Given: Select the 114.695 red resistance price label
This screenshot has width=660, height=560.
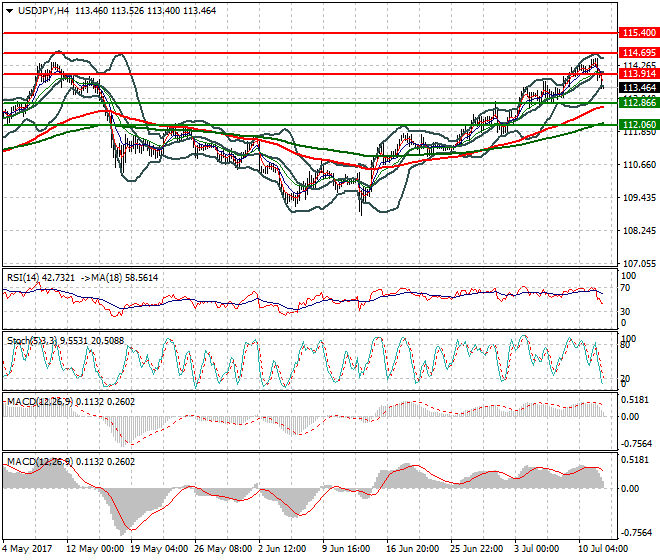Looking at the screenshot, I should coord(639,53).
